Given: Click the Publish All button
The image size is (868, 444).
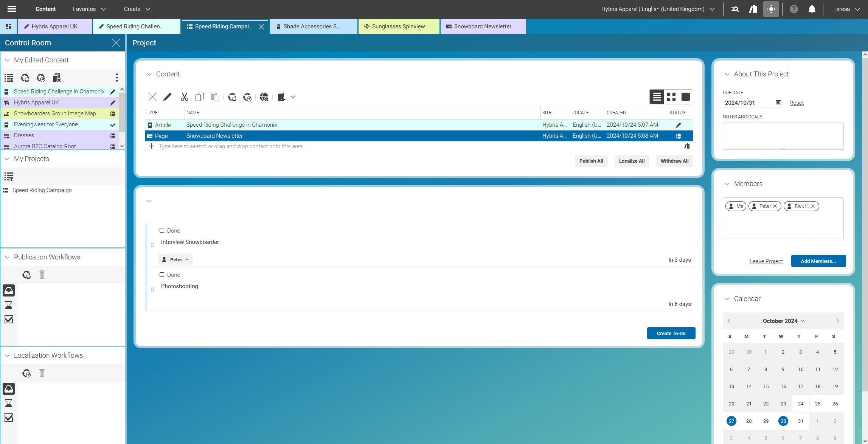Looking at the screenshot, I should coord(591,161).
